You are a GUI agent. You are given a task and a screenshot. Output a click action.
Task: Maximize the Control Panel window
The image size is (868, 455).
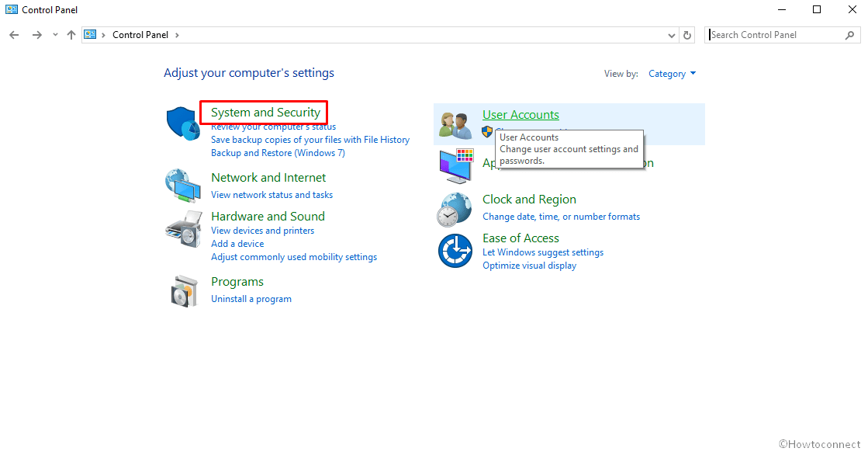click(817, 9)
